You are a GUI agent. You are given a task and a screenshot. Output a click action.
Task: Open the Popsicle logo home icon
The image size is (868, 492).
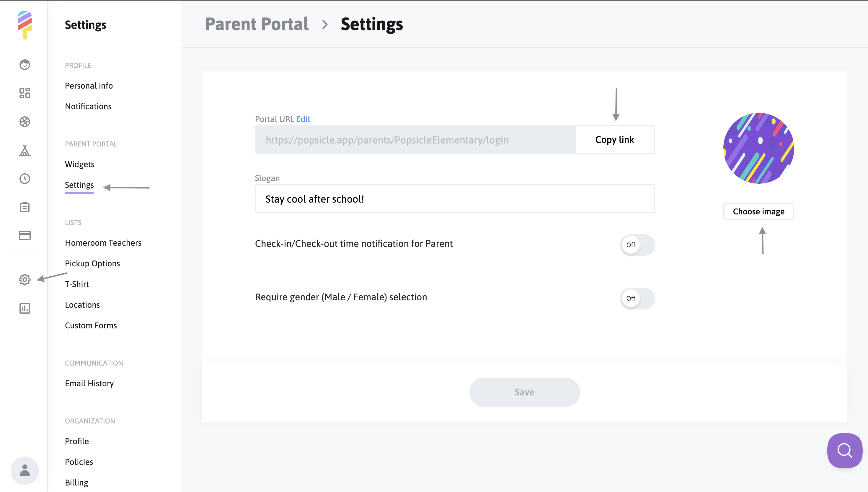pyautogui.click(x=25, y=25)
